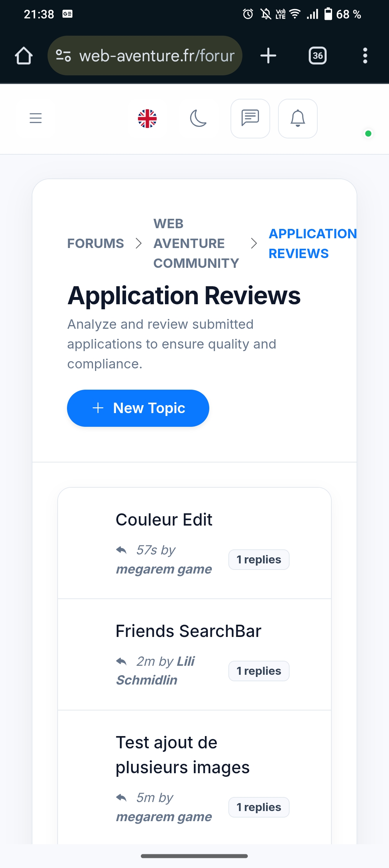Screen dimensions: 389x868
Task: Go to Forums breadcrumb
Action: click(x=95, y=243)
